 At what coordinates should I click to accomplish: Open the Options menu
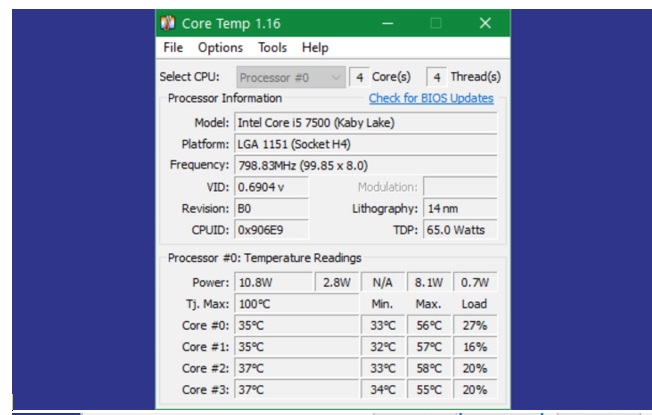tap(220, 47)
